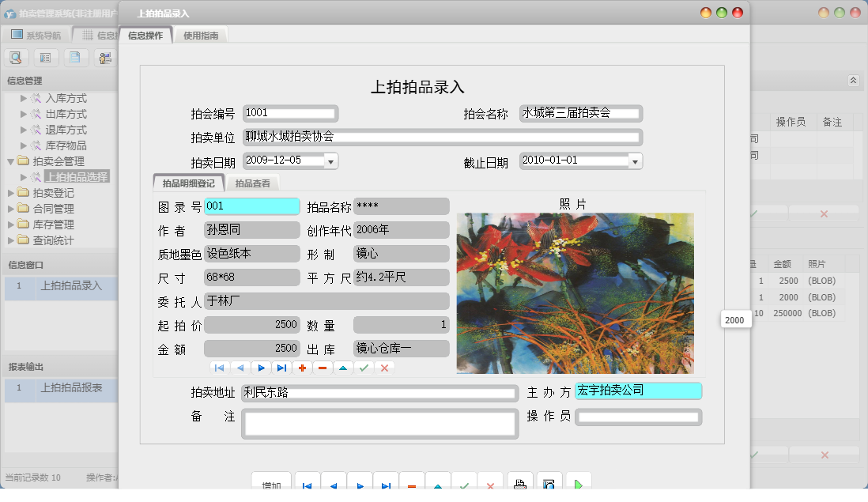Cancel editing with the red X icon
The width and height of the screenshot is (868, 502).
pos(384,368)
